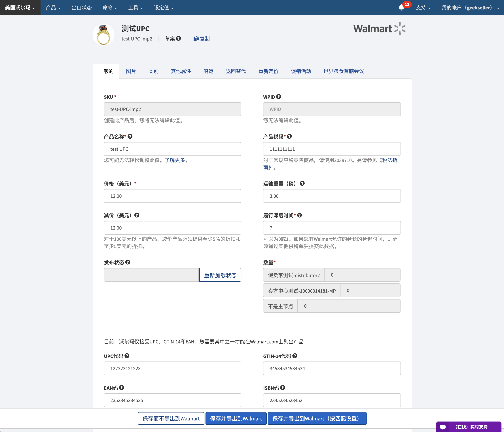The height and width of the screenshot is (432, 504).
Task: Switch to the 促销活动 tab
Action: (x=301, y=71)
